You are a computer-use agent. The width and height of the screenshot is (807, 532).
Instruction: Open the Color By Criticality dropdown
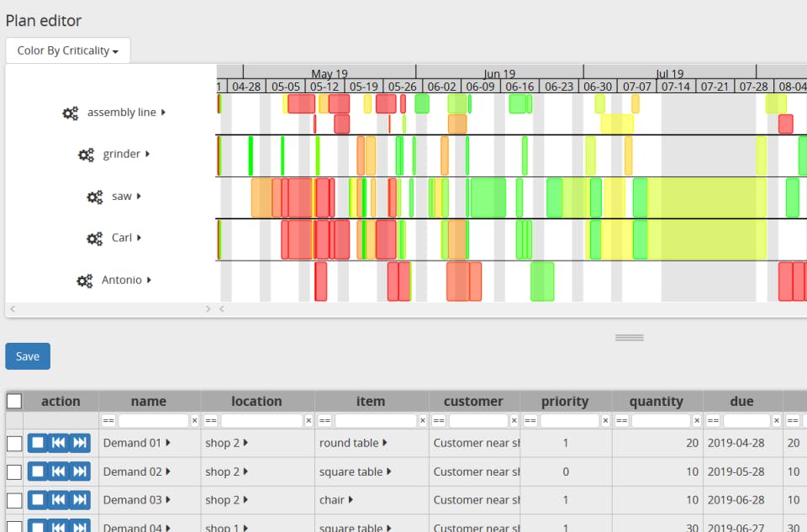(68, 50)
